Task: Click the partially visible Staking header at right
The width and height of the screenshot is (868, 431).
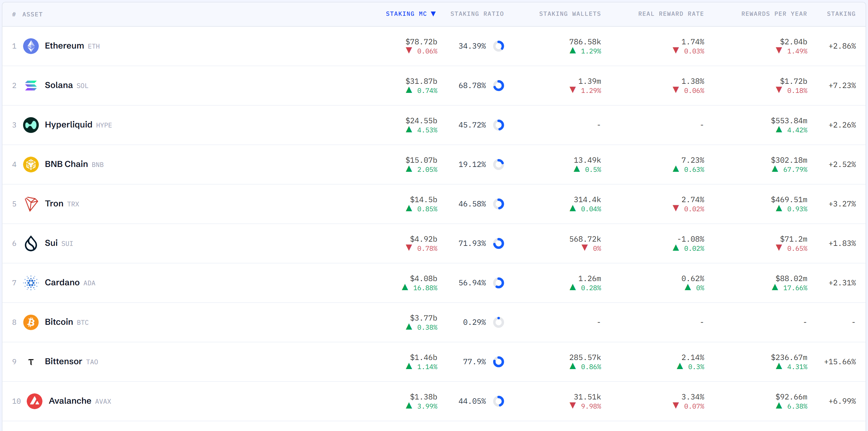Action: pos(841,14)
